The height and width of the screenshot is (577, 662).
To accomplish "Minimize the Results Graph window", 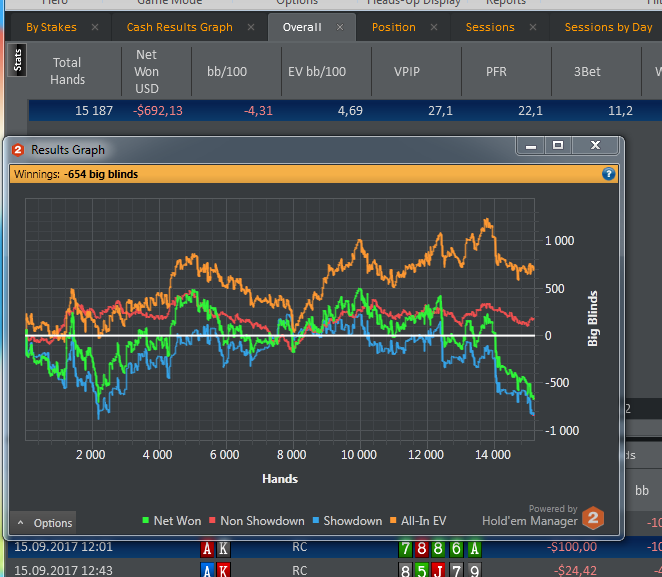I will [x=531, y=146].
